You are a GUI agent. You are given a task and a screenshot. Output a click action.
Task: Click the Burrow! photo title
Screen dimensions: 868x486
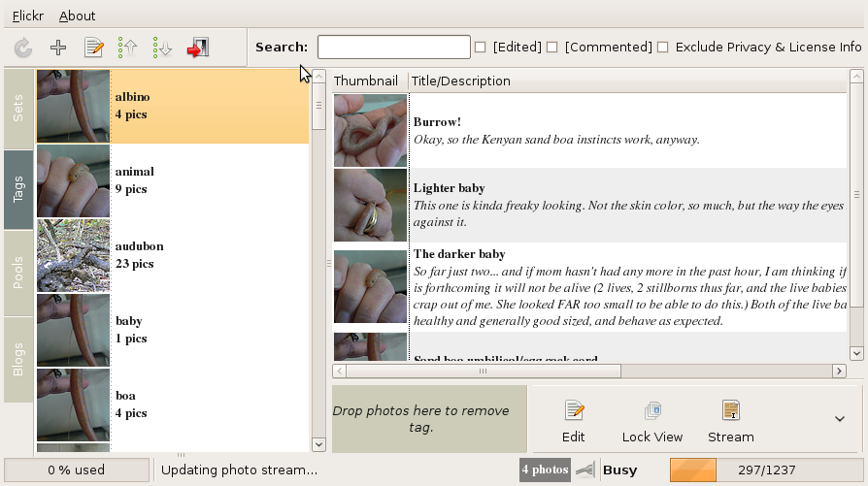point(437,122)
